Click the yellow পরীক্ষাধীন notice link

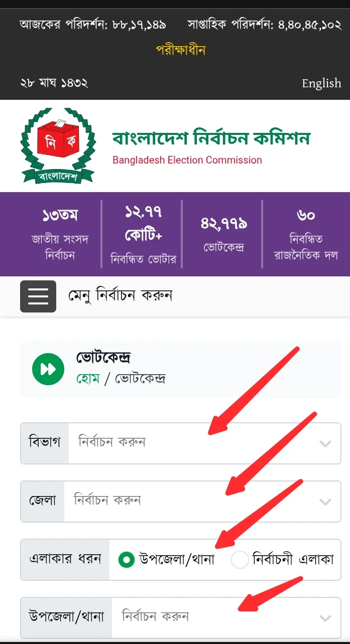pos(180,50)
